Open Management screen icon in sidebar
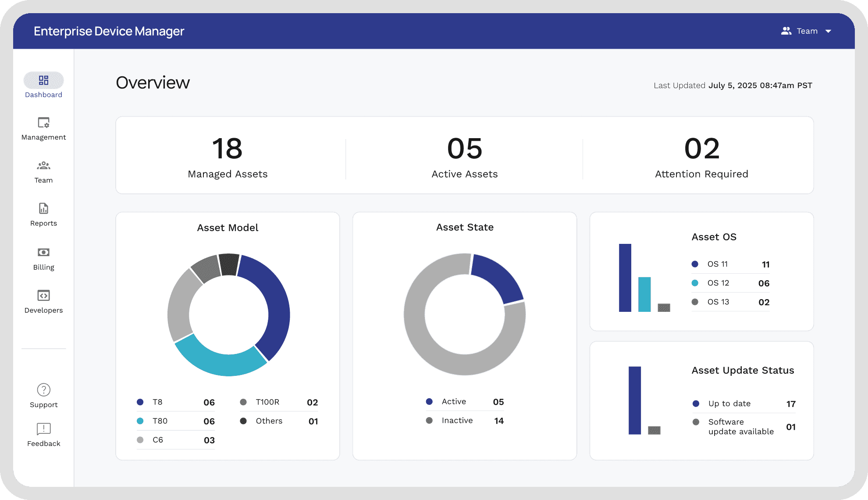Image resolution: width=868 pixels, height=500 pixels. (43, 122)
